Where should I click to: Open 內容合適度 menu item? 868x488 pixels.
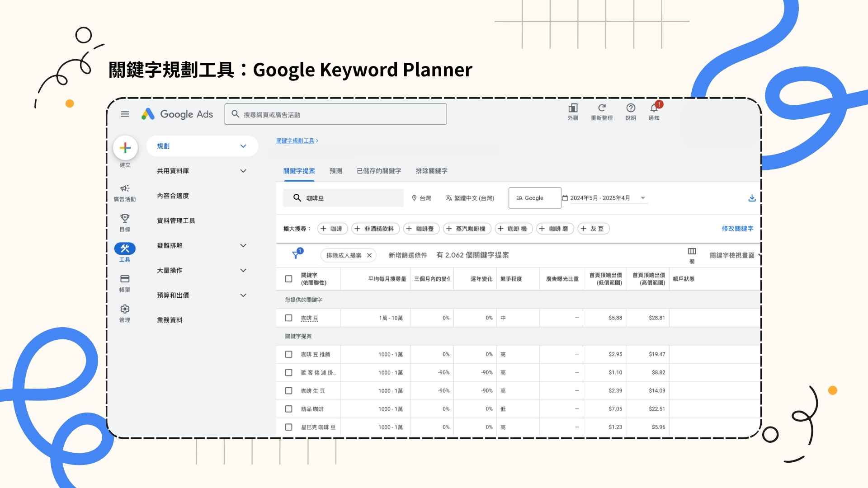click(173, 196)
